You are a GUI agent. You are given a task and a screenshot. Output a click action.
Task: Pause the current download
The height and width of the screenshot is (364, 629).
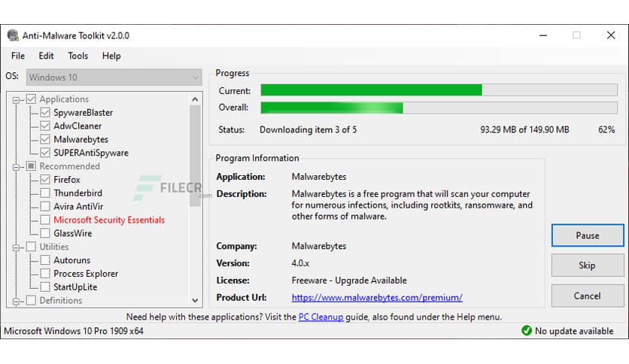click(x=588, y=235)
